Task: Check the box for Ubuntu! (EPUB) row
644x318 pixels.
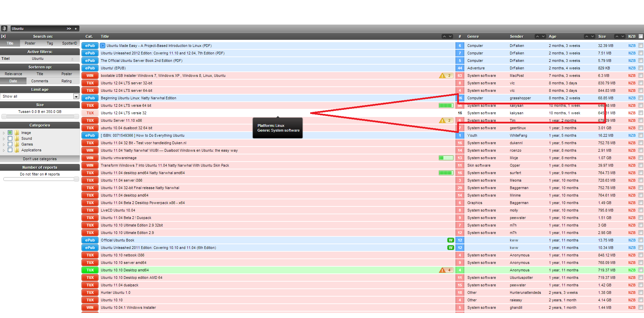Action: [641, 68]
